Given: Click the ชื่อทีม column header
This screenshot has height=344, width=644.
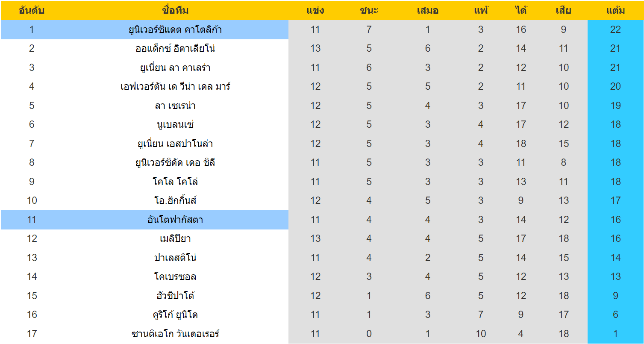Looking at the screenshot, I should click(175, 11).
